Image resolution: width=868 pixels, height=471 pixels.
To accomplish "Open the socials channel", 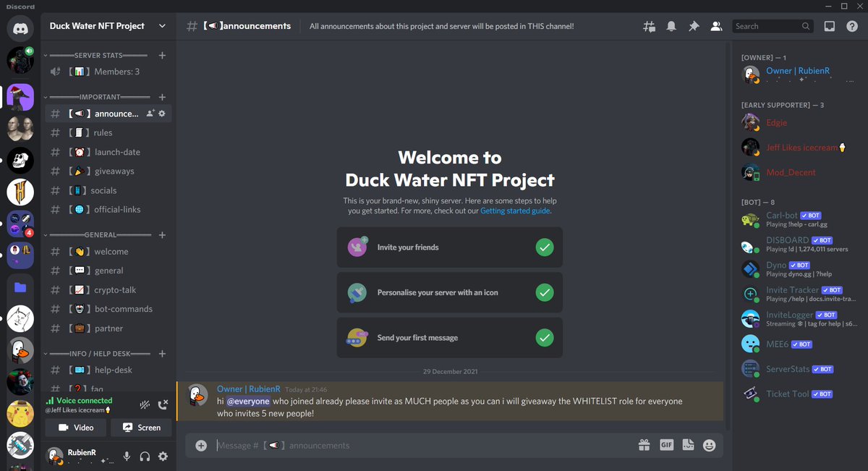I will click(109, 190).
